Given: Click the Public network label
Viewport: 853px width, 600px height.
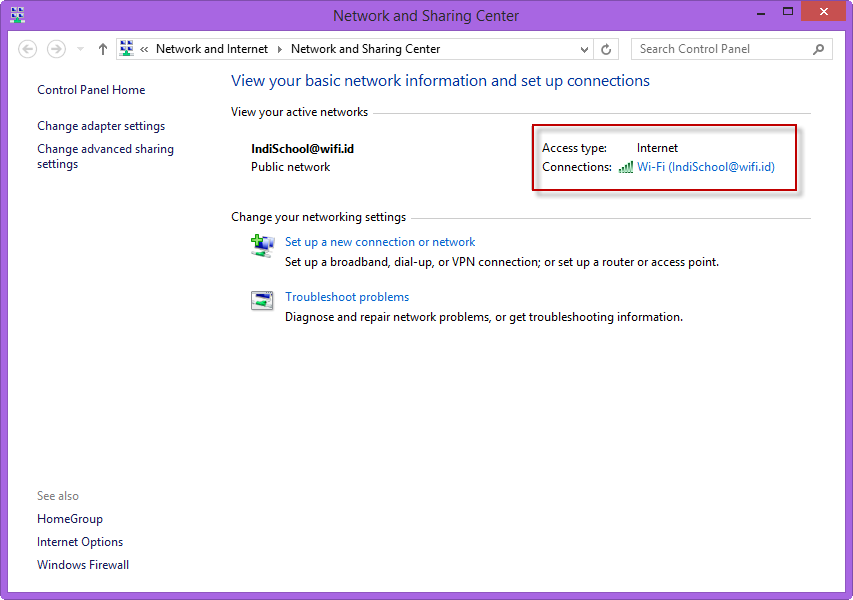Looking at the screenshot, I should click(x=290, y=167).
